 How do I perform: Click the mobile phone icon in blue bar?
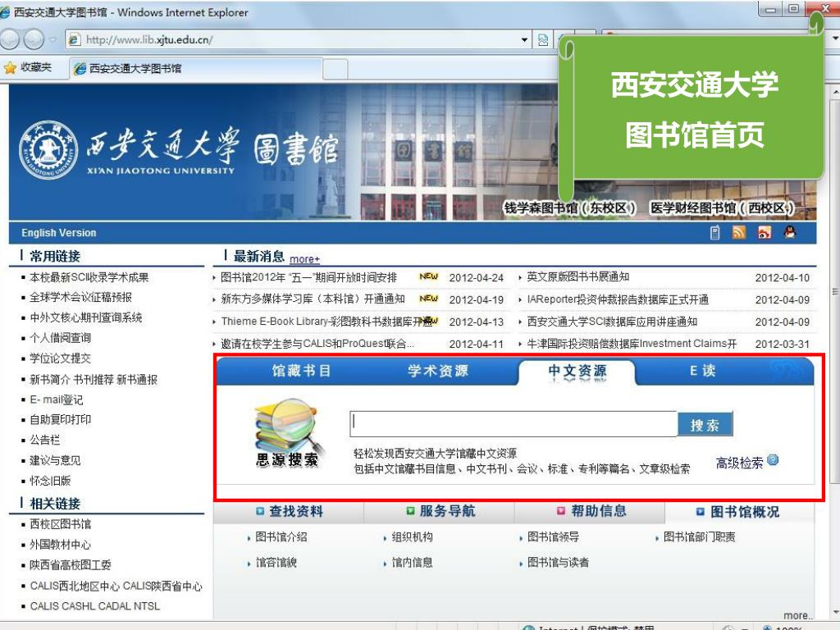point(714,232)
